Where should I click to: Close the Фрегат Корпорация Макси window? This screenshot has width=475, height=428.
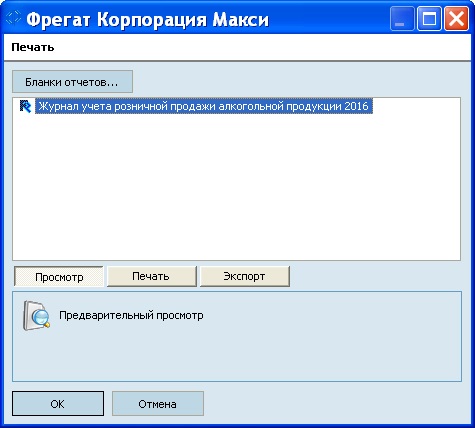[456, 19]
